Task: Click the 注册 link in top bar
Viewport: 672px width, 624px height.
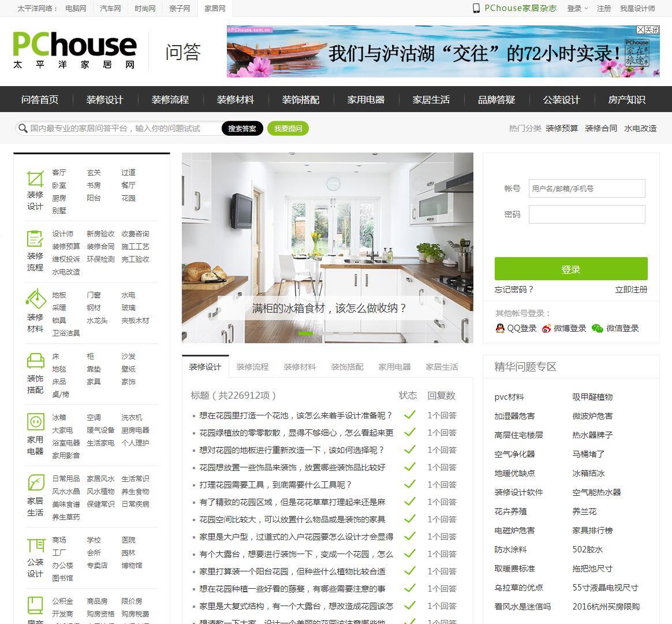Action: tap(604, 8)
